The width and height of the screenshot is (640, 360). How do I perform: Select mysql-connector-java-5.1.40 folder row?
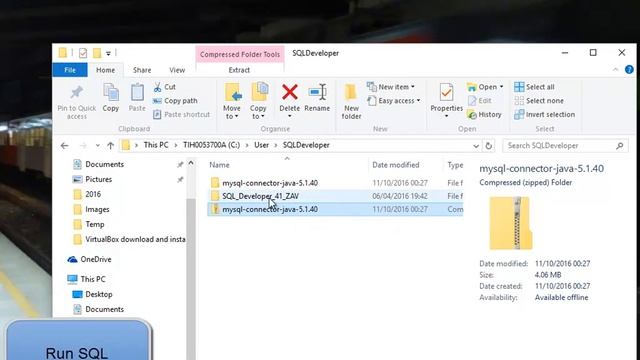tap(335, 183)
